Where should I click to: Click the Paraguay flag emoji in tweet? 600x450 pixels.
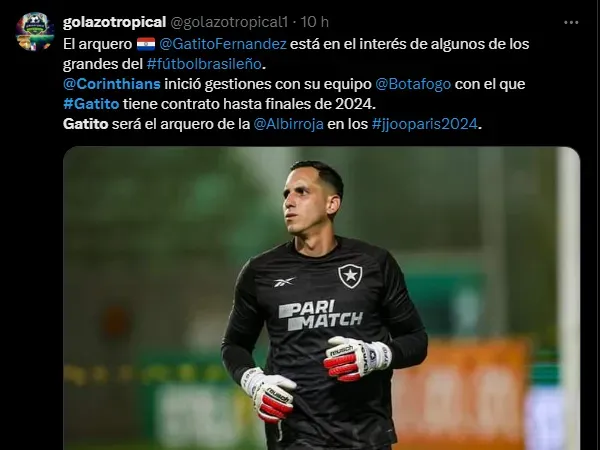coord(146,44)
